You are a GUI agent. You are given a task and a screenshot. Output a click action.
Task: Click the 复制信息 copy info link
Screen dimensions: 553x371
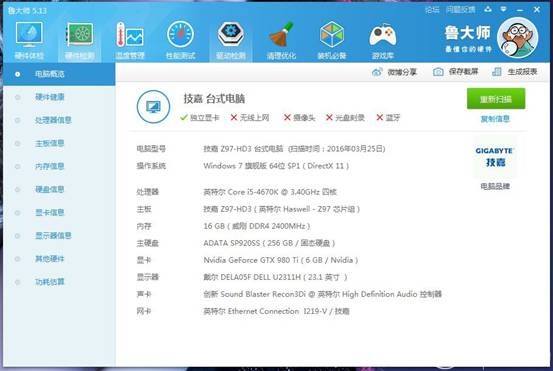click(495, 119)
